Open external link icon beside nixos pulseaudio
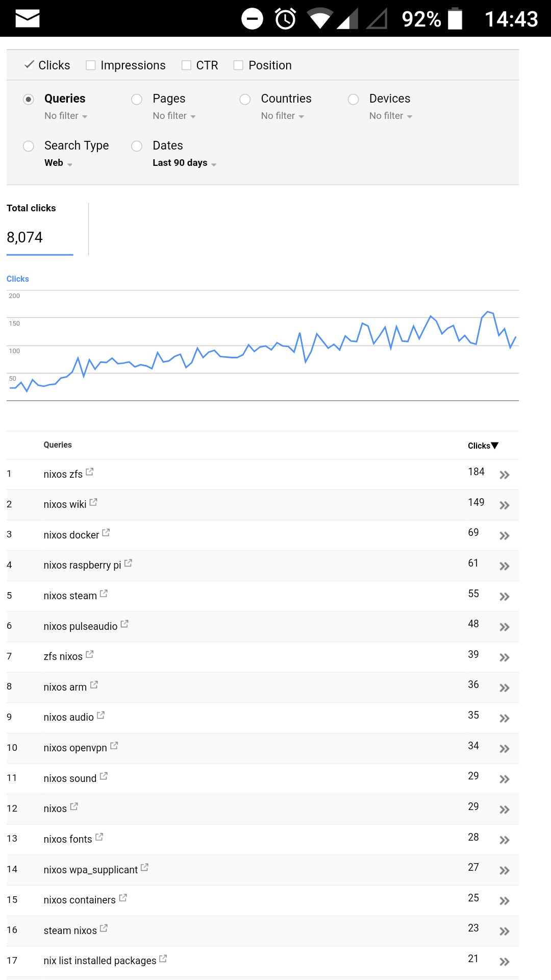551x980 pixels. click(x=124, y=624)
